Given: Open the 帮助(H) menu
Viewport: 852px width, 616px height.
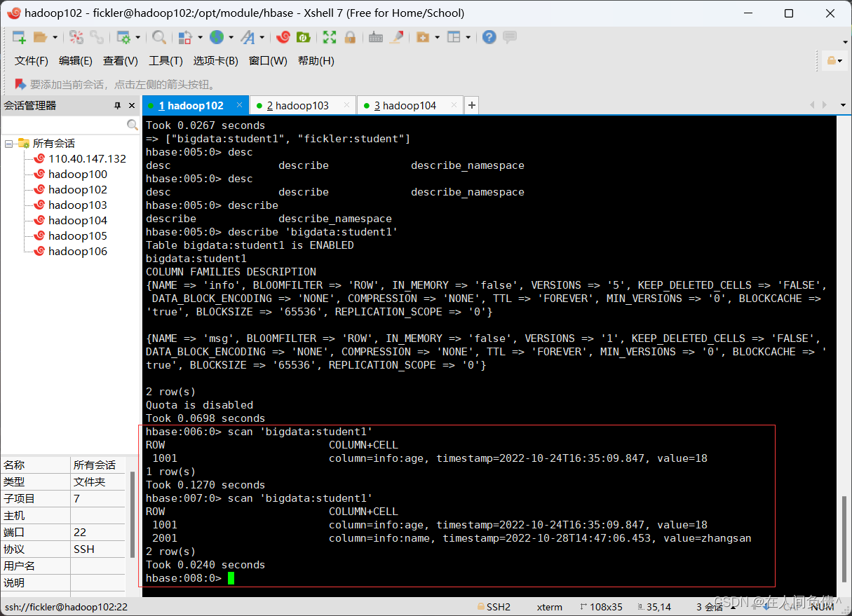Looking at the screenshot, I should point(316,61).
